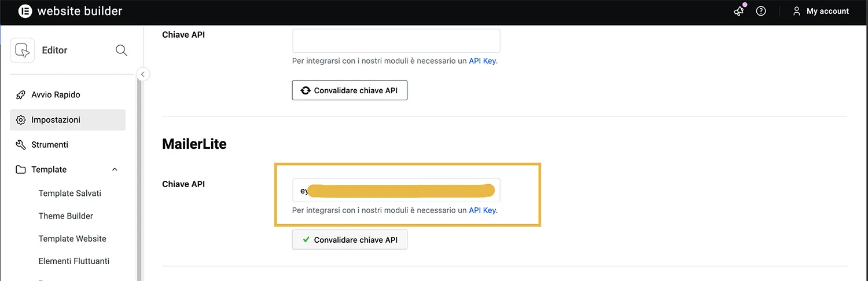Follow the API Key link above MailerLite
Image resolution: width=868 pixels, height=281 pixels.
click(x=482, y=61)
